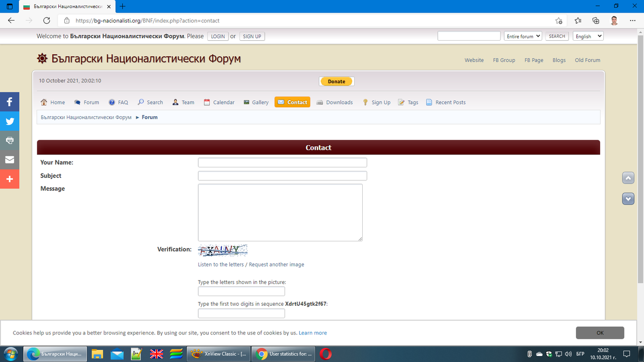Open the Blogs header link

(559, 60)
